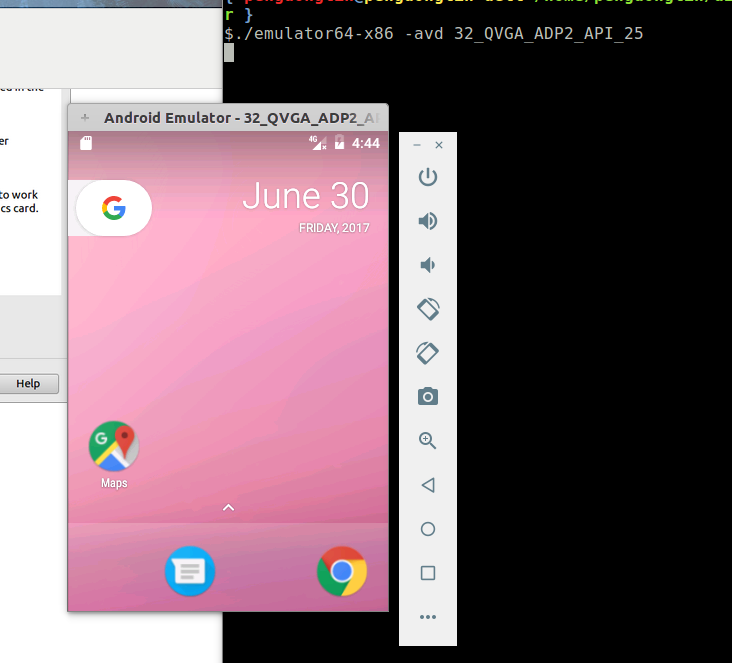Open Android overview with square button

[428, 573]
